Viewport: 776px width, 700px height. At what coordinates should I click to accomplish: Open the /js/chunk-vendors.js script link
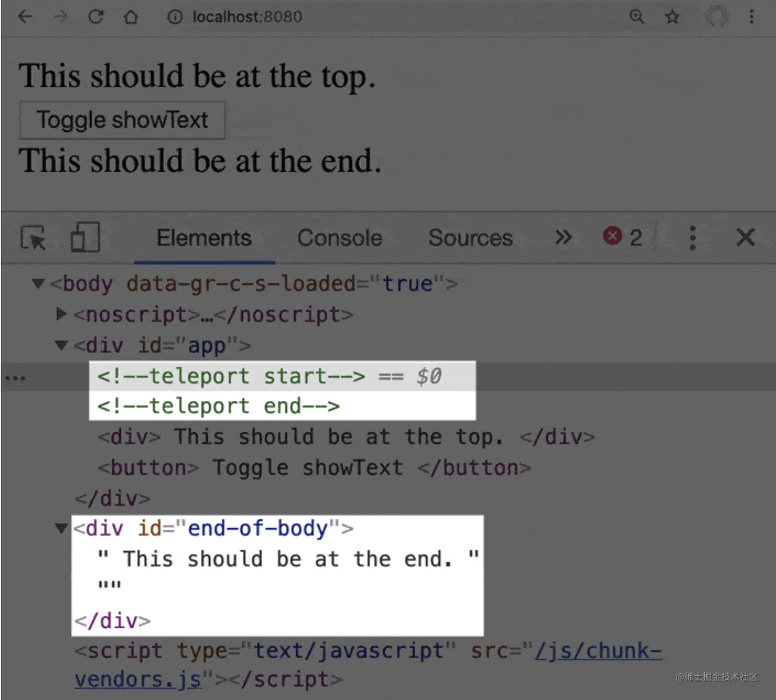(x=368, y=665)
